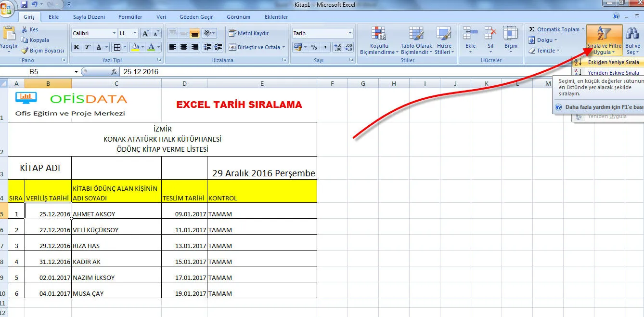Toggle bold (K) formatting
This screenshot has height=317, width=644.
pos(77,47)
